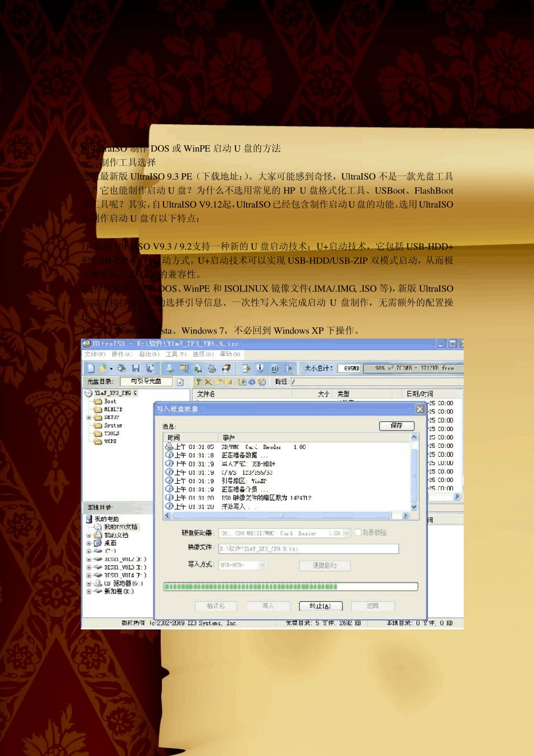Expand the SETUP folder tree node
Screen dimensions: 534x756
(89, 417)
